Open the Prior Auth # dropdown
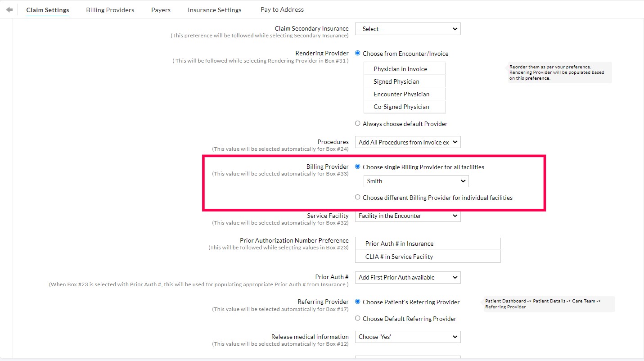This screenshot has width=644, height=361. click(x=407, y=277)
